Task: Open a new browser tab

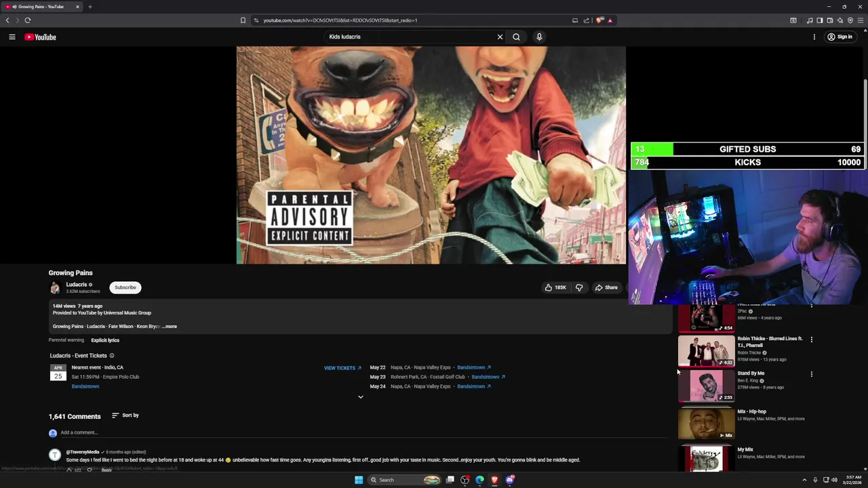Action: (x=90, y=7)
